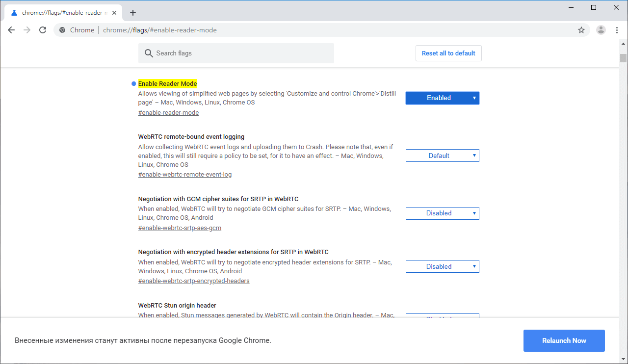Open the Chrome menu (three dots)
This screenshot has height=364, width=628.
(x=617, y=30)
